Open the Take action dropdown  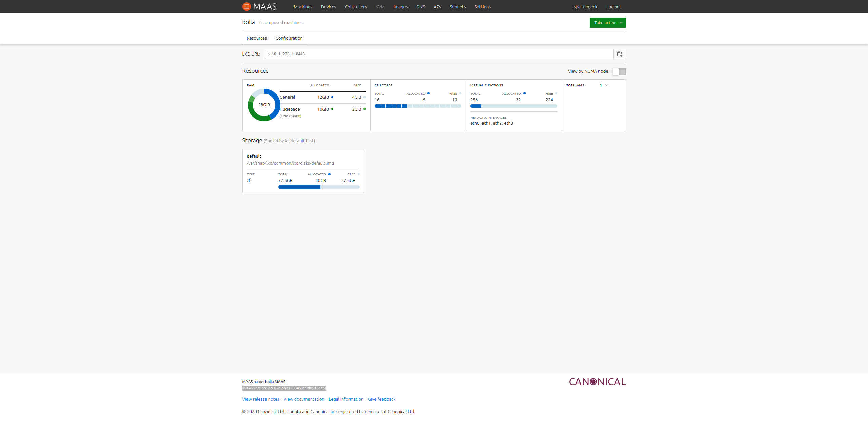(607, 22)
